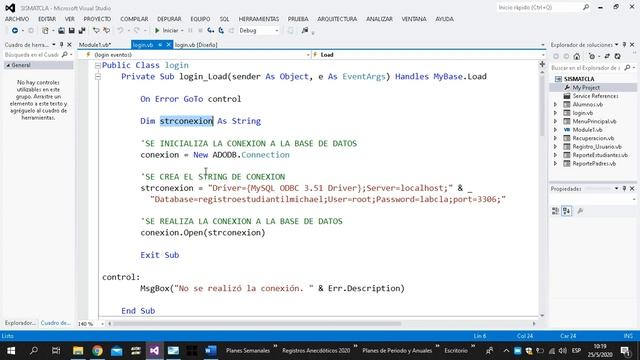Collapse the Public Class login region
640x360 pixels.
pos(98,65)
